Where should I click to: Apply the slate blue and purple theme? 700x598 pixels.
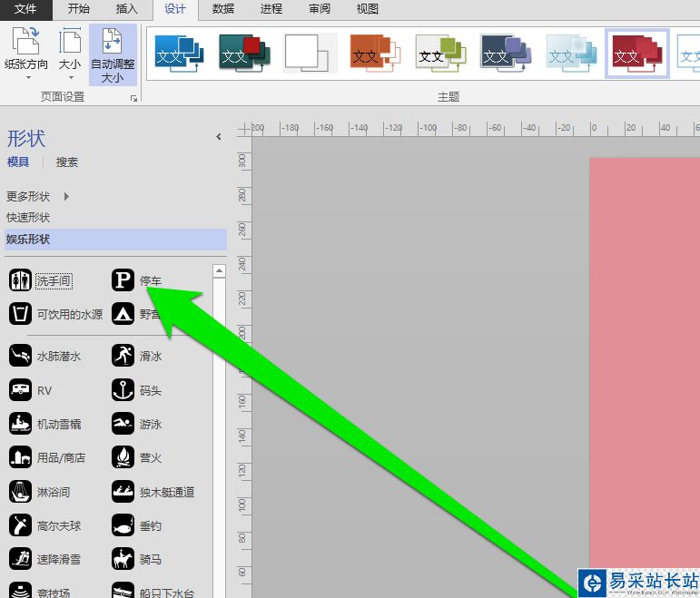coord(506,54)
